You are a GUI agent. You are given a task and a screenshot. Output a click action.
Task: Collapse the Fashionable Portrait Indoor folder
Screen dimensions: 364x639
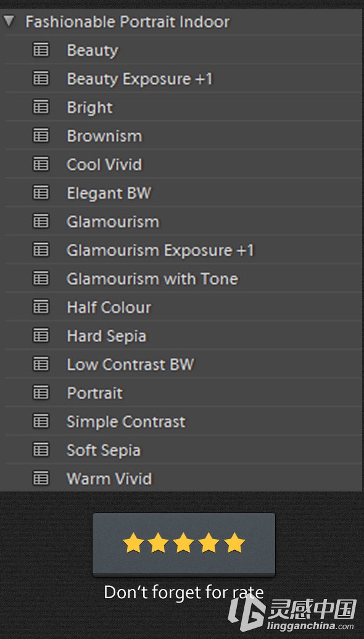pos(9,21)
